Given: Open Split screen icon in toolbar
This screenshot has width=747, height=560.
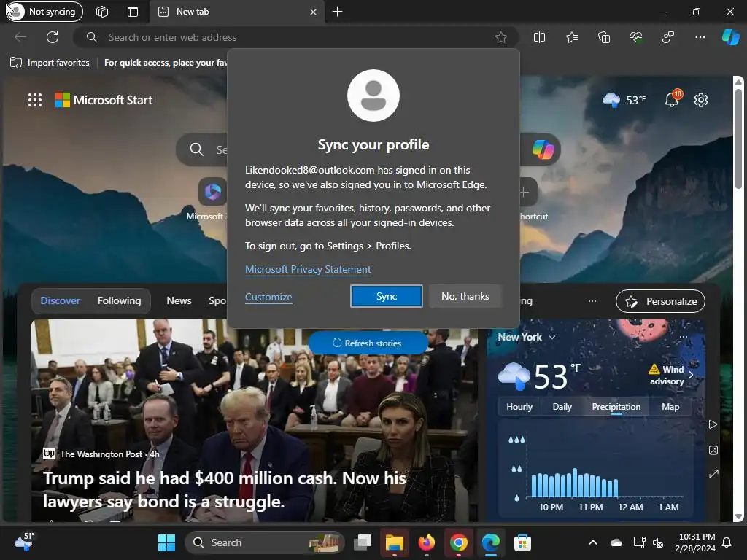Looking at the screenshot, I should (539, 37).
